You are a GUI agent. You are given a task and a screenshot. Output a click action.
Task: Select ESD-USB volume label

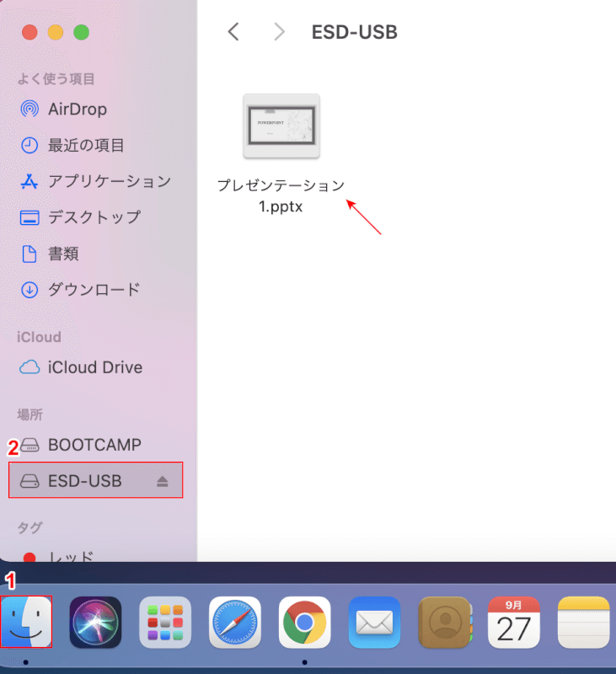pos(84,481)
